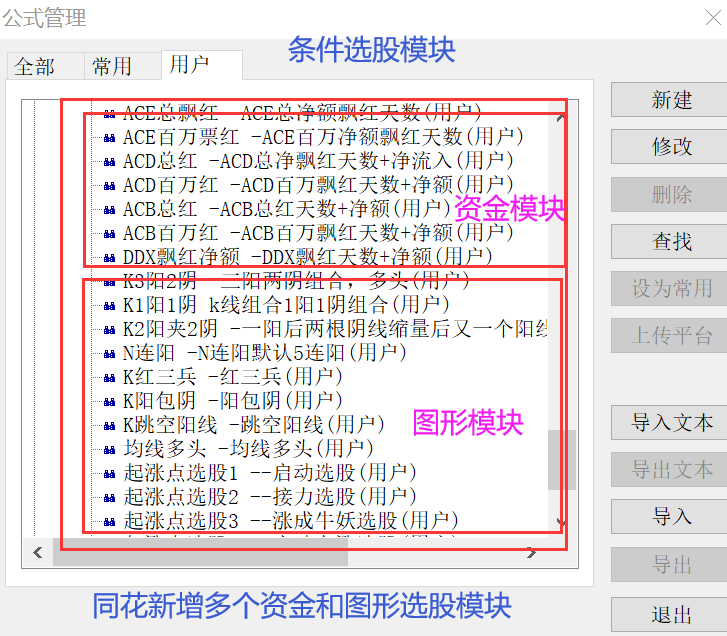Click the 导出文本 button

671,470
